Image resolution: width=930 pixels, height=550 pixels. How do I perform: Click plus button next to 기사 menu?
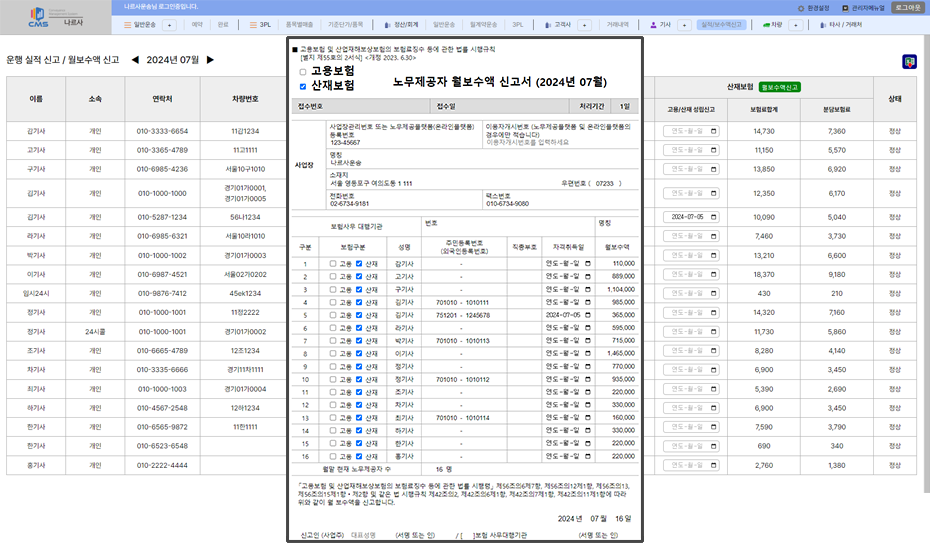pos(684,25)
